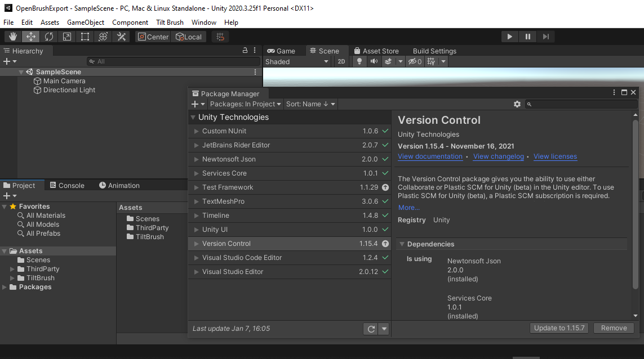Switch to the Animation tab
Image resolution: width=644 pixels, height=359 pixels.
(x=119, y=186)
